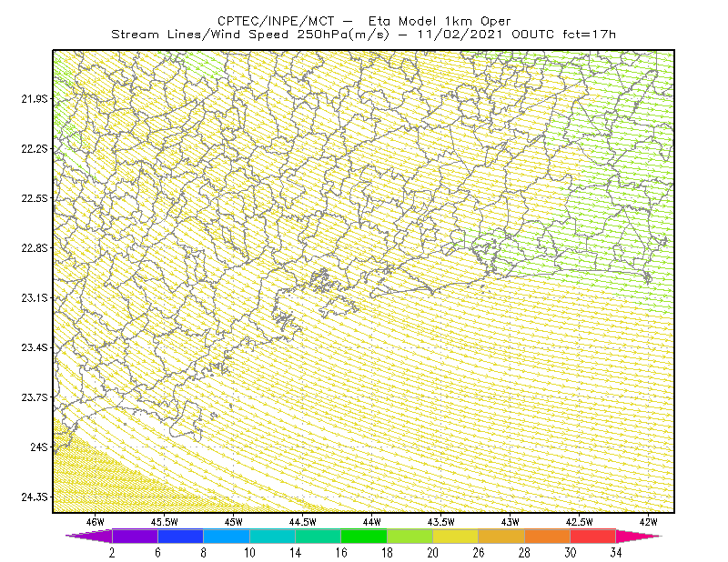Screen dimensions: 728x562
Task: Click the legend value label 20
Action: 433,553
